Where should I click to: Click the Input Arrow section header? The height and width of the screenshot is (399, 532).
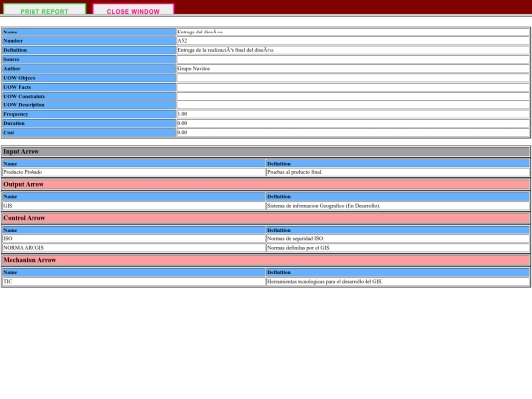[x=266, y=152]
